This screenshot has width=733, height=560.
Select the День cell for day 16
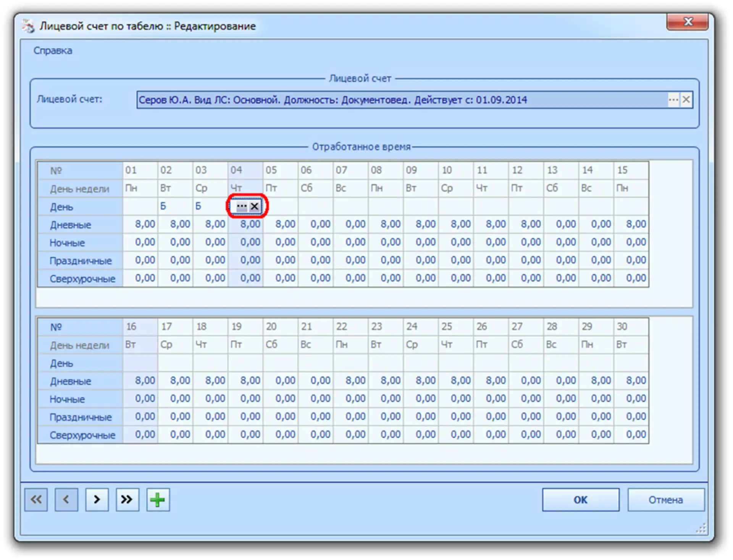click(140, 363)
